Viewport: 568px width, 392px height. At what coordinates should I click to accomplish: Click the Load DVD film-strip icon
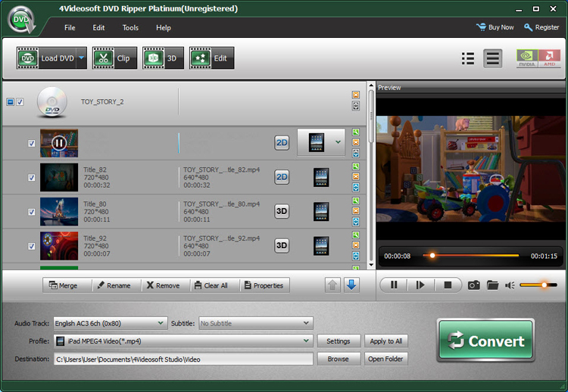(x=27, y=58)
